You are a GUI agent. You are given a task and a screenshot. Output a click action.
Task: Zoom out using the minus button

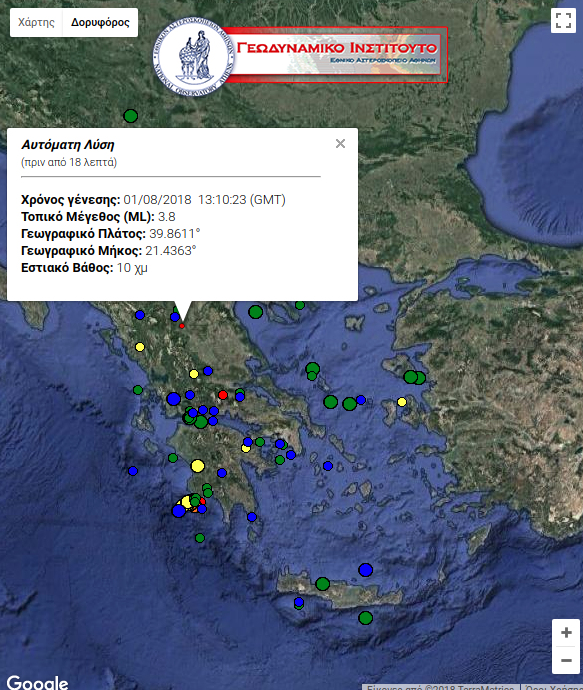tap(566, 660)
